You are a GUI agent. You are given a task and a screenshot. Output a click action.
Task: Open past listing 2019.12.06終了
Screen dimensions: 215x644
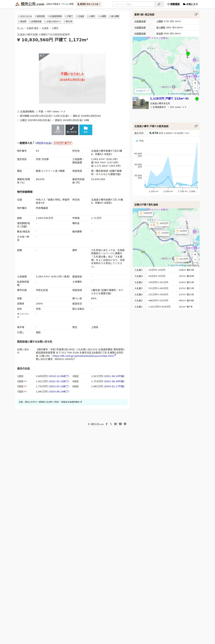59,376
